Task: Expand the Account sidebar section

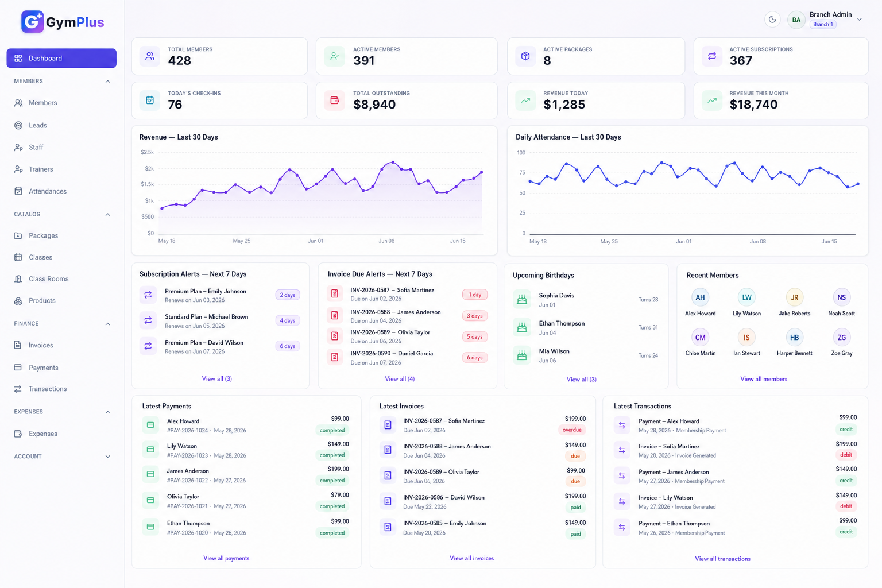Action: tap(107, 457)
